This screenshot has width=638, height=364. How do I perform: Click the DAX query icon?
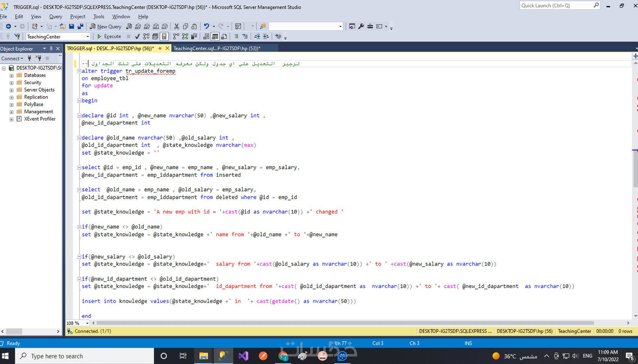coord(165,26)
